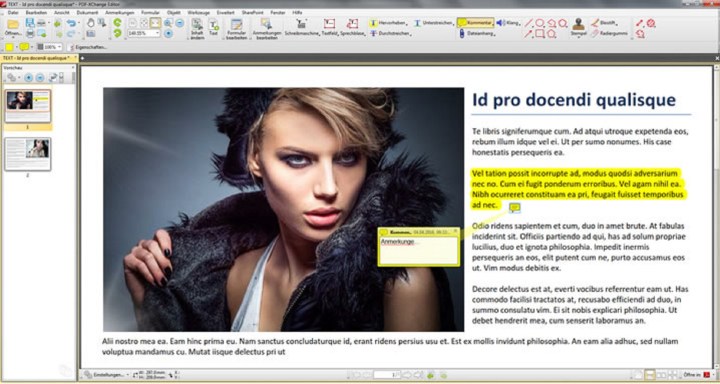Toggle the Kommentar tool
Viewport: 720px width, 384px height.
point(475,23)
